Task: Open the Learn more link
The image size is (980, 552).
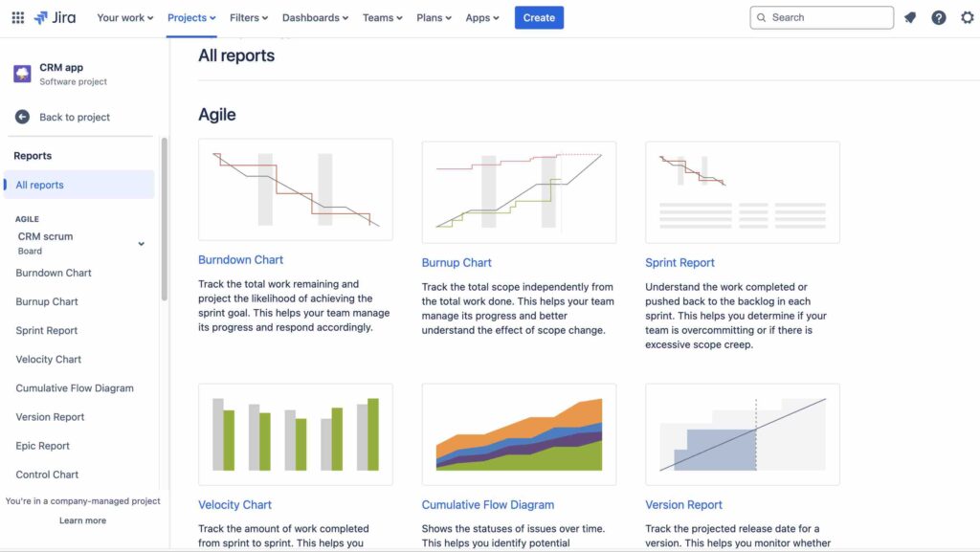Action: pos(82,519)
